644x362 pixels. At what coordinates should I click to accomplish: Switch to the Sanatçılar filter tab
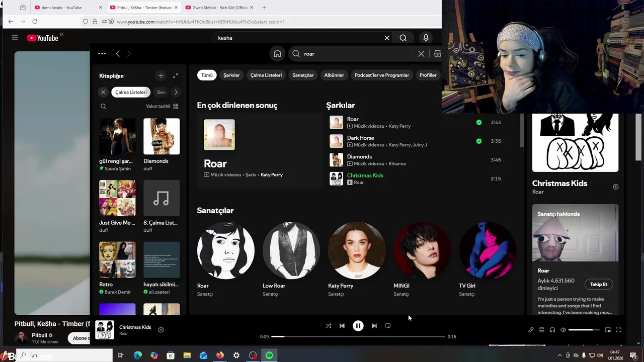(303, 75)
